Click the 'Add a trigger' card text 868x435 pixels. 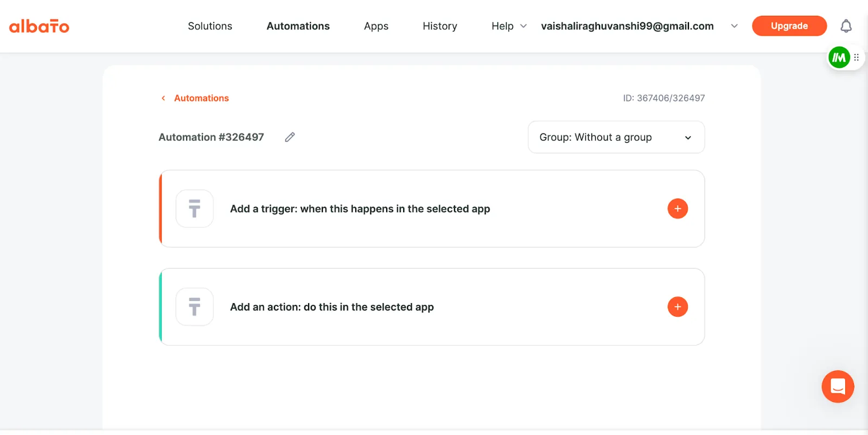click(360, 209)
